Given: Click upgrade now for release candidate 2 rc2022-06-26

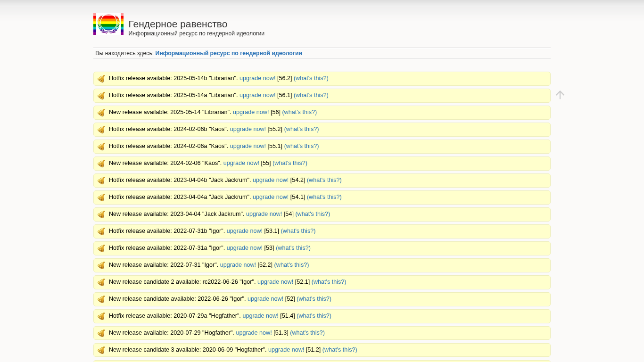Looking at the screenshot, I should tap(275, 282).
